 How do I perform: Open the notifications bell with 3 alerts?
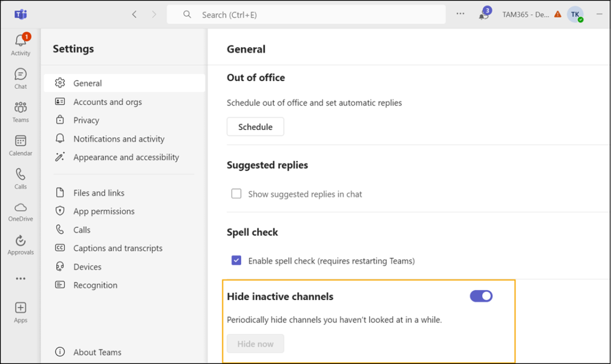[x=483, y=14]
